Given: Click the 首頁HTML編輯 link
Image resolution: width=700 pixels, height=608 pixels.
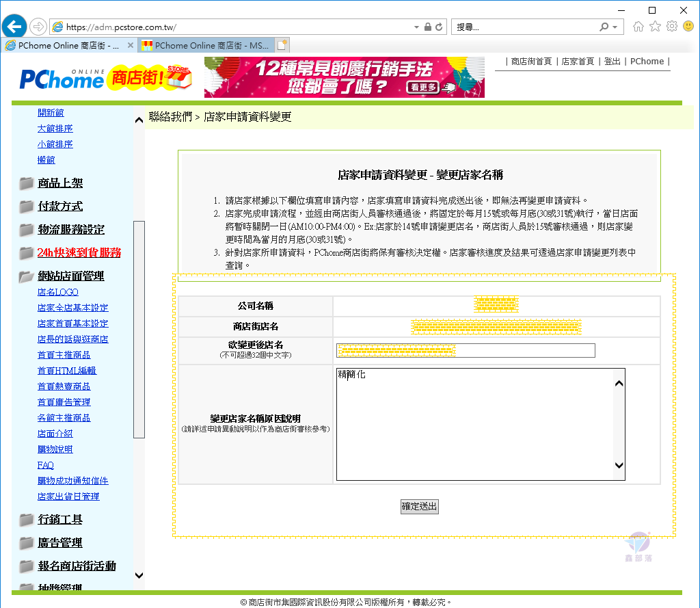Looking at the screenshot, I should (67, 371).
